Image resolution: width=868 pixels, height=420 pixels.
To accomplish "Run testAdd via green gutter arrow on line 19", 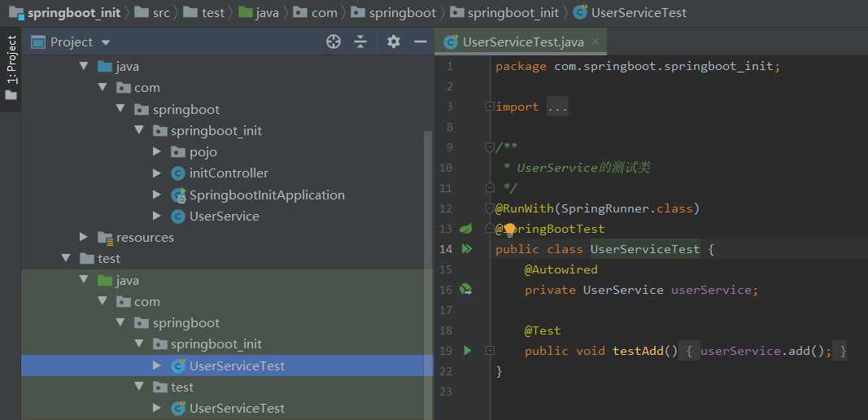I will pyautogui.click(x=468, y=350).
